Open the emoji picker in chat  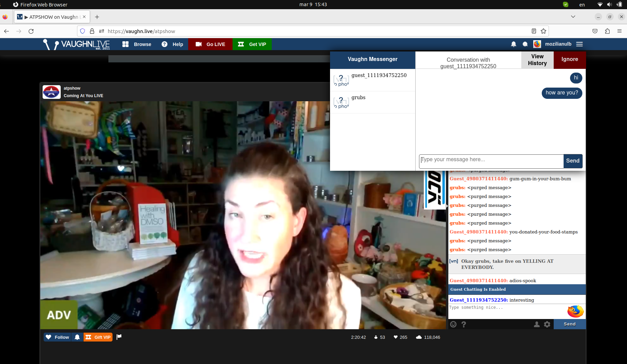[x=453, y=324]
